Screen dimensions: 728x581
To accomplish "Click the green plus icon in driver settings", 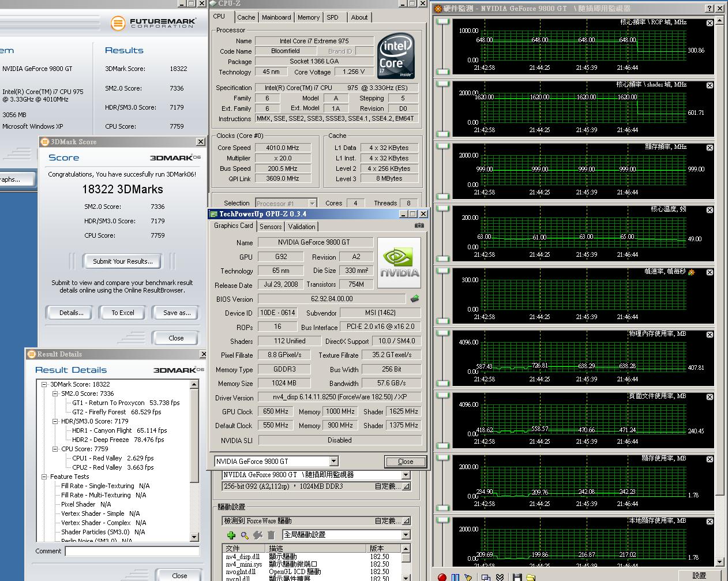I will [231, 535].
